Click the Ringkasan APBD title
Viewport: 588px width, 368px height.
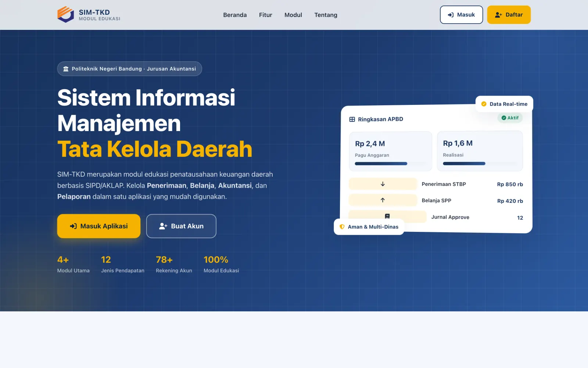pos(380,119)
